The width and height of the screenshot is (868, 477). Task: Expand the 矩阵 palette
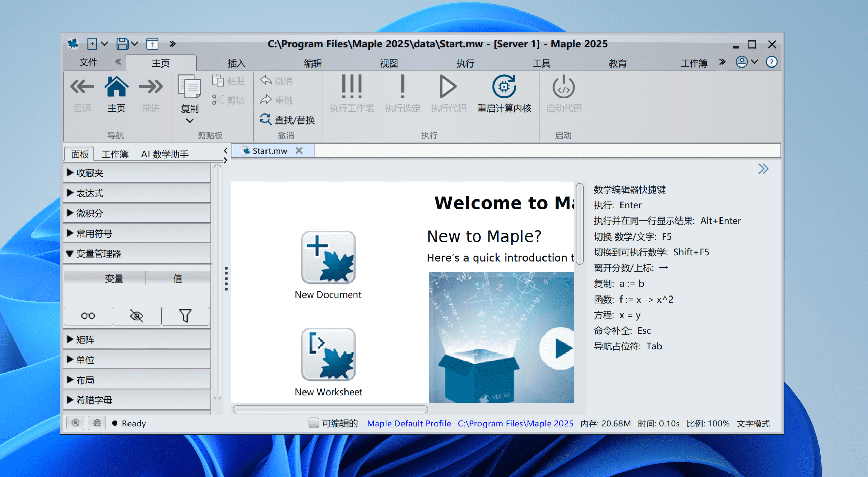[137, 340]
